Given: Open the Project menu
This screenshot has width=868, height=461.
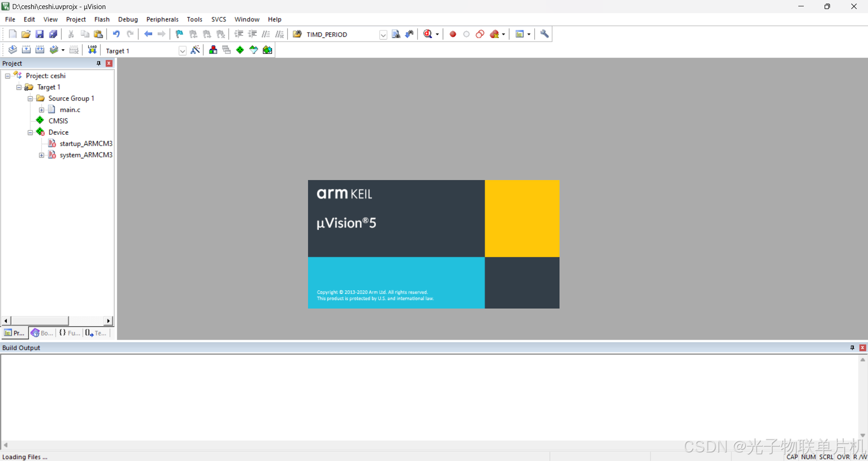Looking at the screenshot, I should [x=76, y=19].
